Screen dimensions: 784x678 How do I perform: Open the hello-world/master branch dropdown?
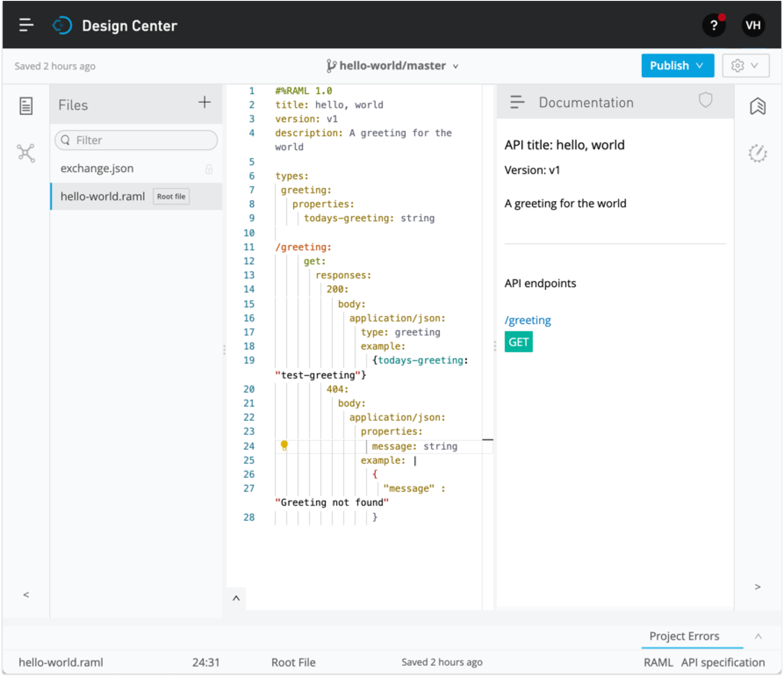tap(392, 66)
